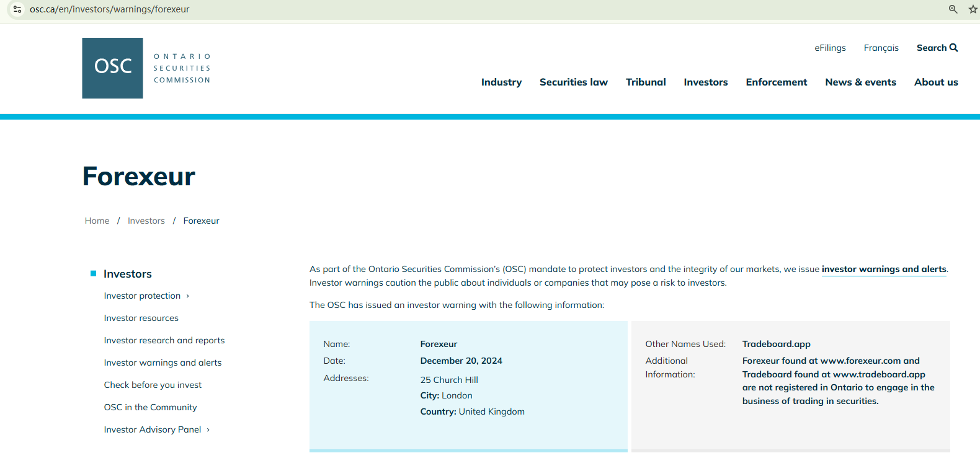The width and height of the screenshot is (980, 453).
Task: Open Investor research and reports
Action: tap(164, 340)
